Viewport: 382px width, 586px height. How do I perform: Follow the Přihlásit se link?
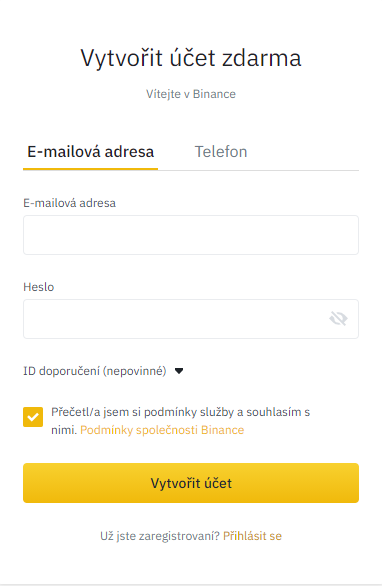252,536
